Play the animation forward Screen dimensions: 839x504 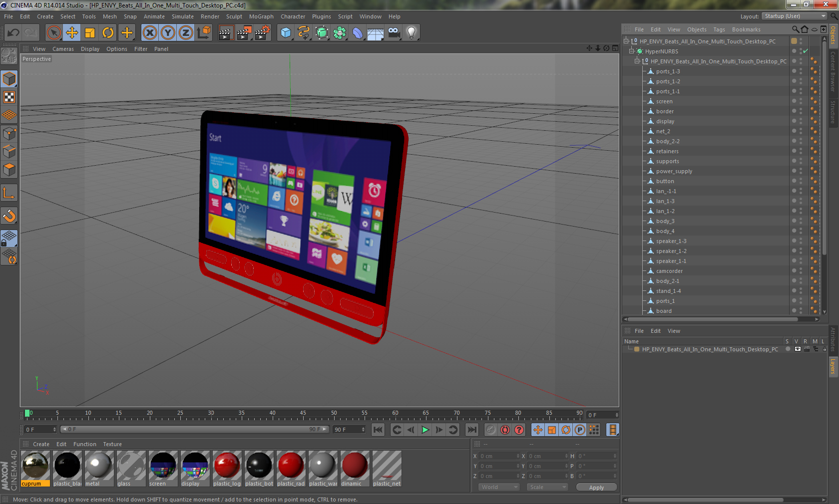point(425,430)
